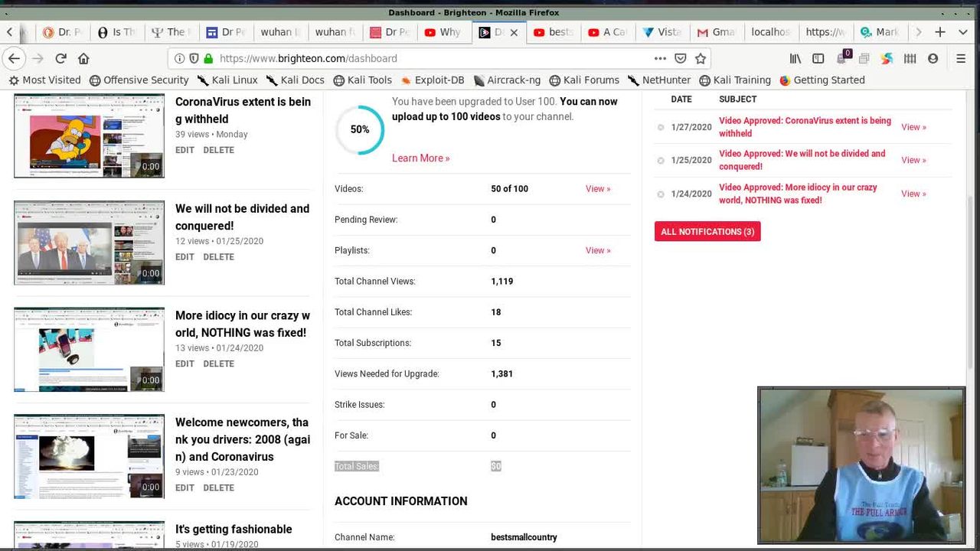Reload the current page
Screen dimensions: 980x551
tap(60, 58)
